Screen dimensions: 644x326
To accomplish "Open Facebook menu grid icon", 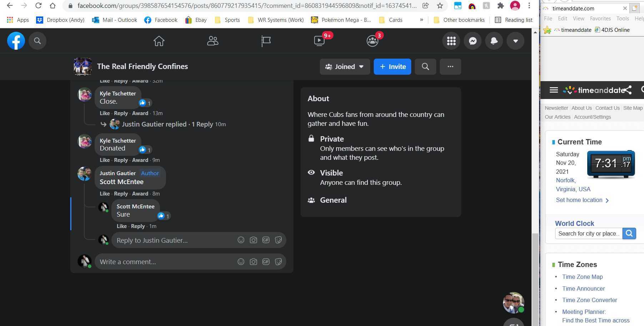I will pos(451,41).
